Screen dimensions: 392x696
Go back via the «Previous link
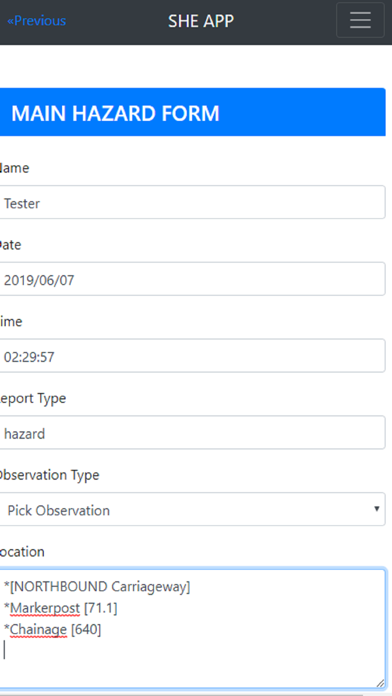(36, 21)
